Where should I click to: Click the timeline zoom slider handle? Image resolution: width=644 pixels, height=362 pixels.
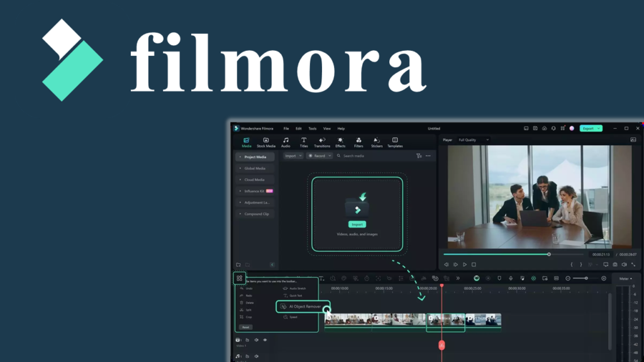[x=586, y=278]
